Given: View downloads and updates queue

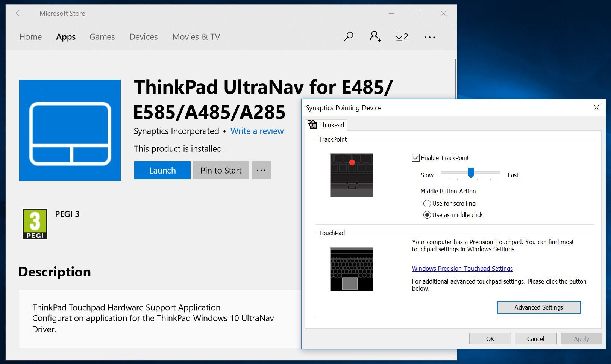Looking at the screenshot, I should tap(402, 36).
